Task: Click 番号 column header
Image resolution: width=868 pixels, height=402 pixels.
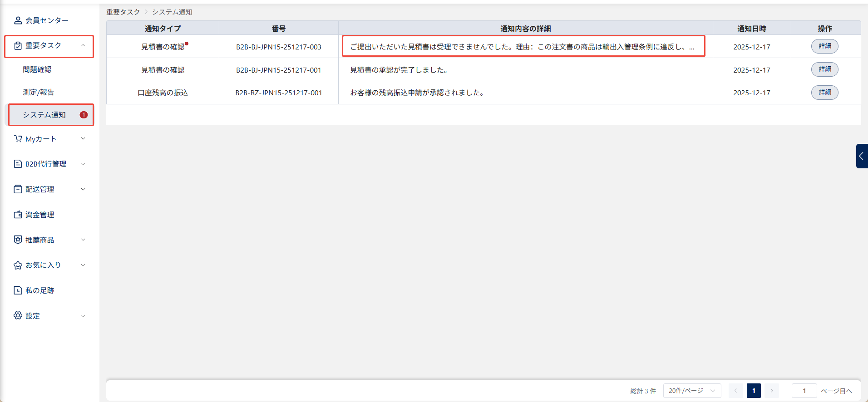Action: pos(279,29)
